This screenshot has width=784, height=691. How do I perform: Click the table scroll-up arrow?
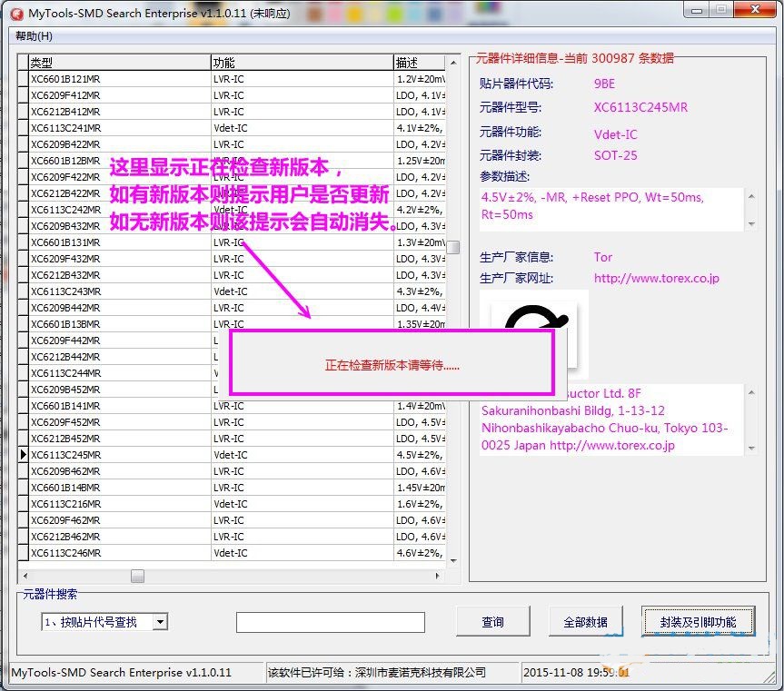(x=453, y=63)
